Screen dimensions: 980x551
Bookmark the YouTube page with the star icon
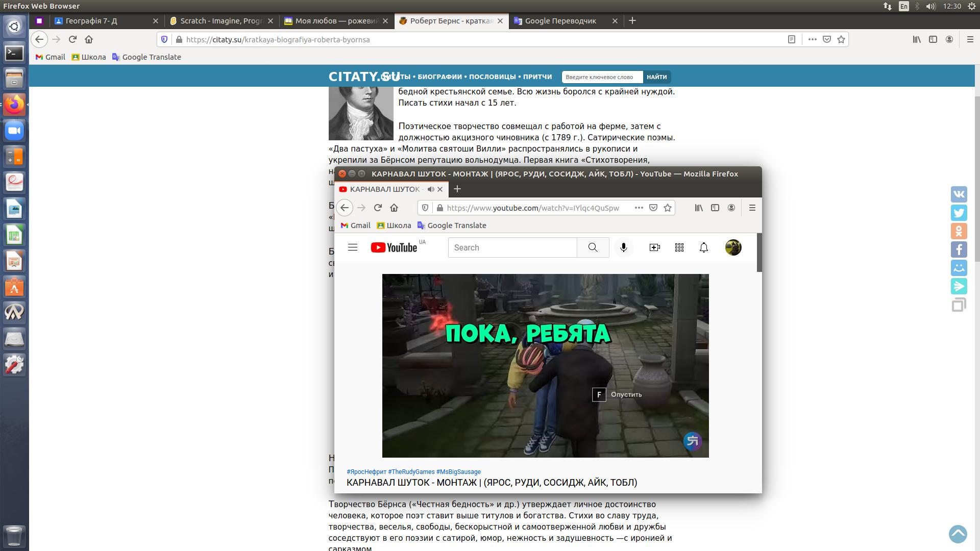667,208
